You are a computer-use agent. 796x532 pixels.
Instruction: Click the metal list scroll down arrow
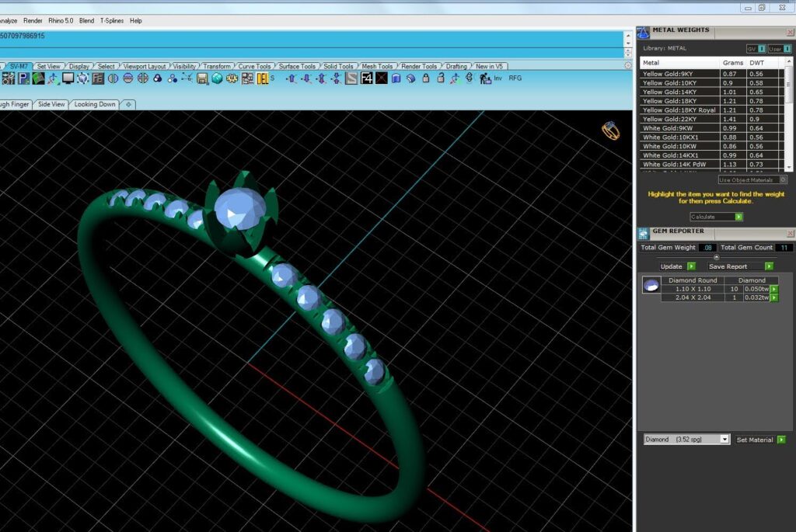788,167
